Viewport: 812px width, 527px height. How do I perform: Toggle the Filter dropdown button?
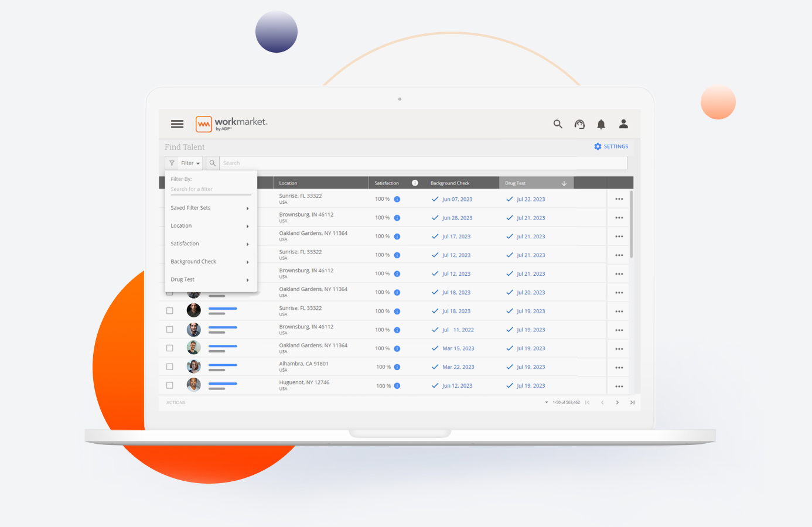(x=185, y=163)
